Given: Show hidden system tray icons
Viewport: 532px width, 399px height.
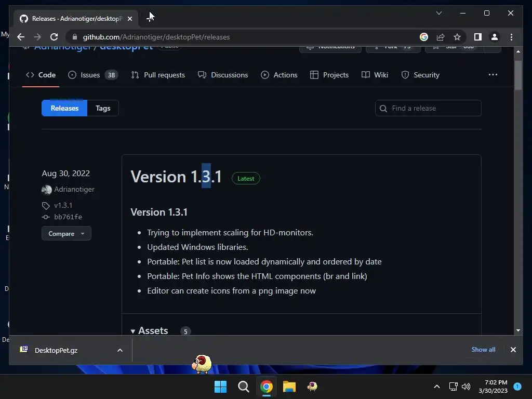Looking at the screenshot, I should click(437, 387).
